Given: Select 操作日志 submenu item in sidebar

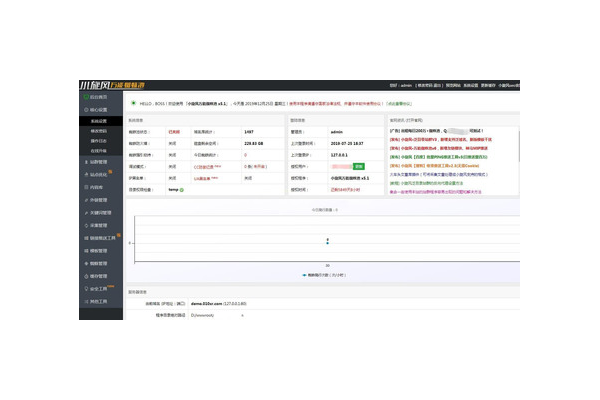Looking at the screenshot, I should 99,140.
